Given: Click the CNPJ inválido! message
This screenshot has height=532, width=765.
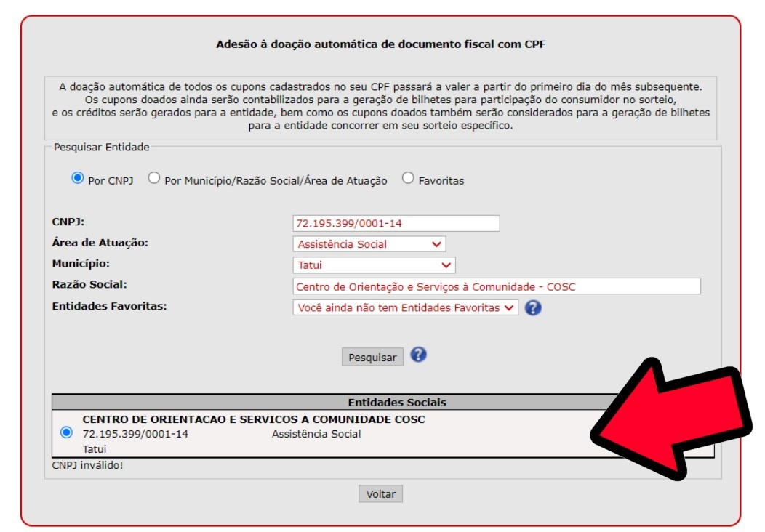Looking at the screenshot, I should pyautogui.click(x=88, y=465).
